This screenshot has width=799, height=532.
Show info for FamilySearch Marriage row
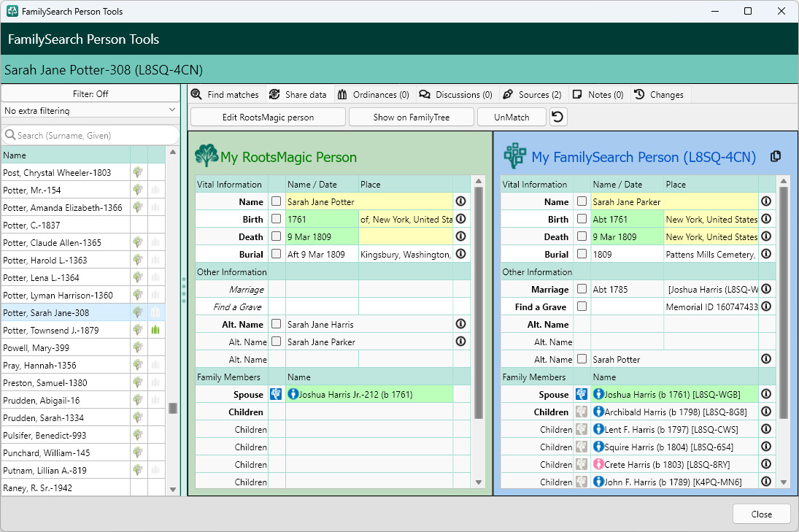[x=766, y=289]
